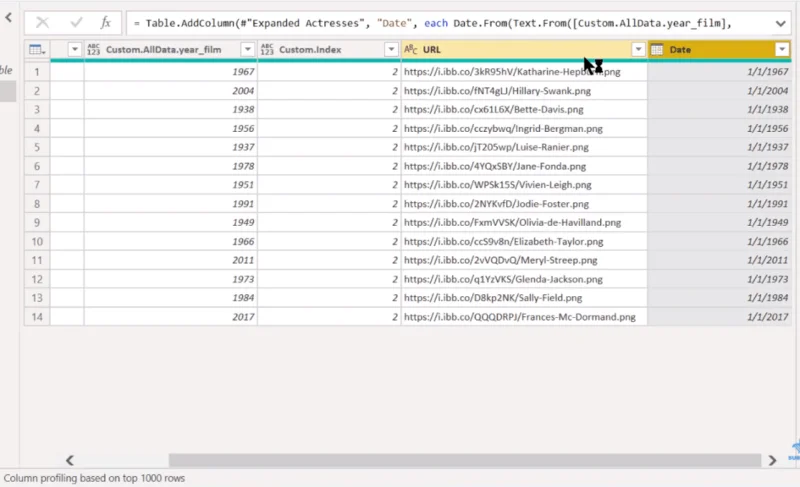Image resolution: width=800 pixels, height=487 pixels.
Task: Click the Glenda-Jackson URL cell
Action: click(x=524, y=279)
